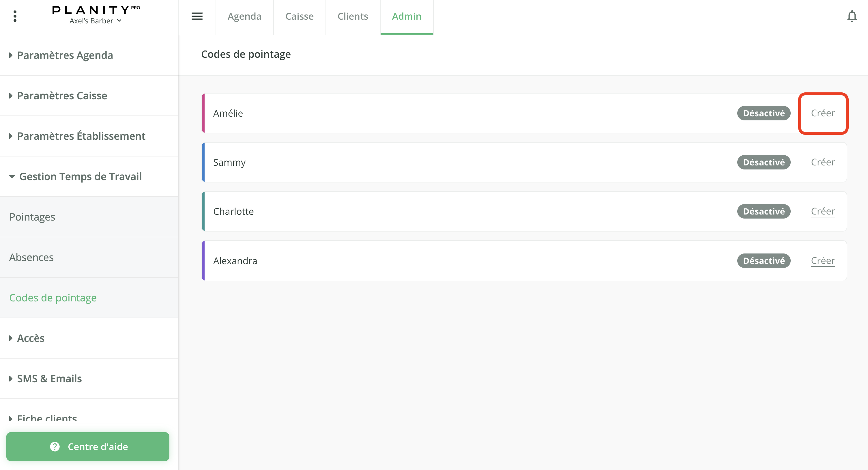Click Sammy's Désactivé status badge
Screen dimensions: 868x470
pos(764,163)
